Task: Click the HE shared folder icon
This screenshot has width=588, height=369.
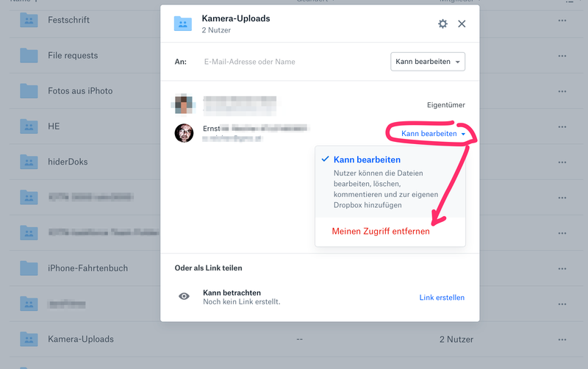Action: 29,126
